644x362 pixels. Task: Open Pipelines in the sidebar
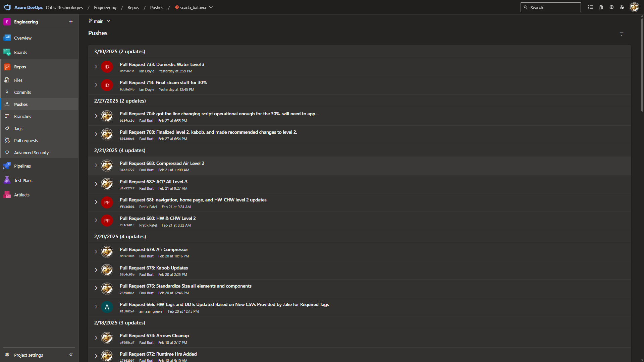(x=22, y=166)
